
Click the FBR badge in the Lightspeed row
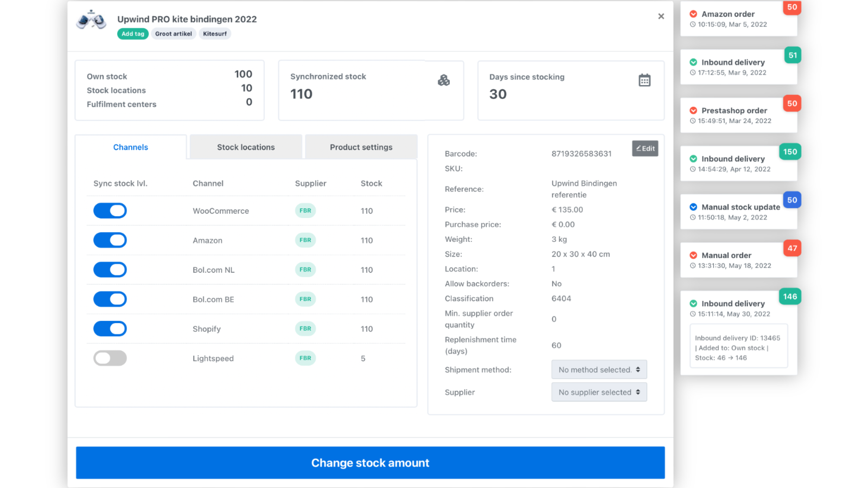coord(305,358)
